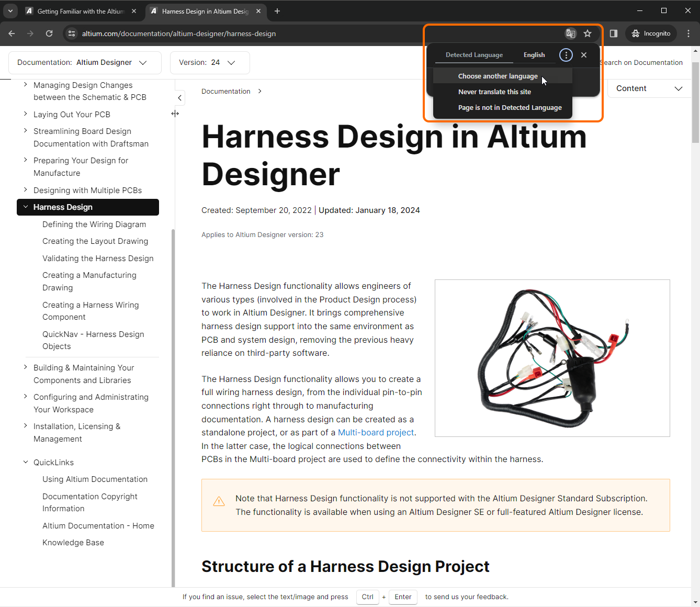The width and height of the screenshot is (700, 607).
Task: Expand Streamlining Board Design Documentation section
Action: pos(25,130)
